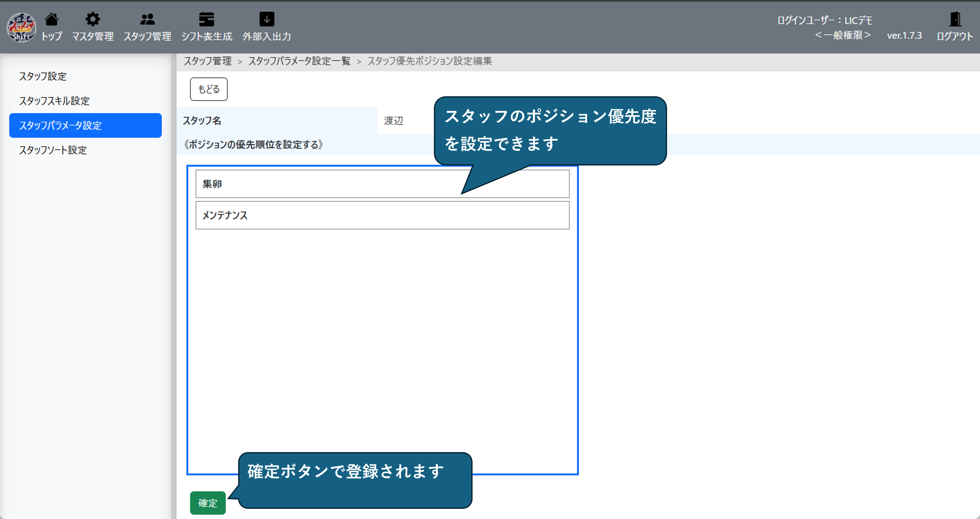
Task: Open マスタ管理 gear icon
Action: (93, 19)
